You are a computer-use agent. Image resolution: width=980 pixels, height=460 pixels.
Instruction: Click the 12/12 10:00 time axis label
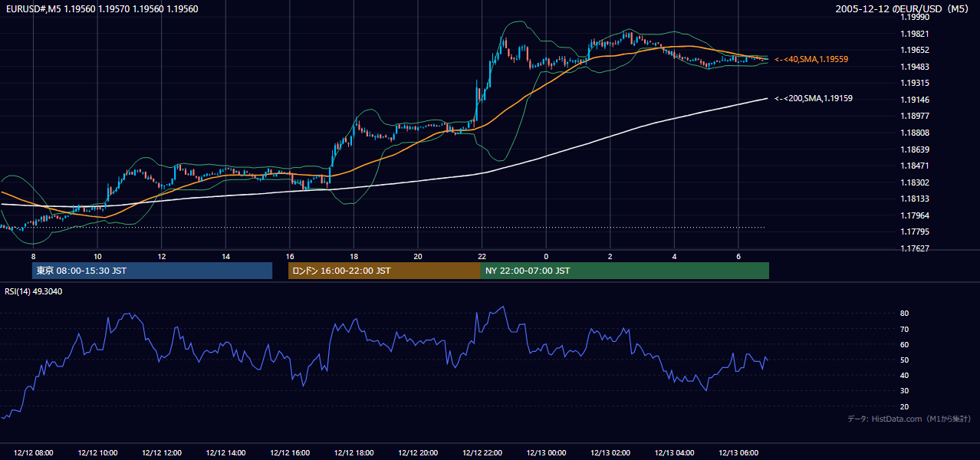97,453
